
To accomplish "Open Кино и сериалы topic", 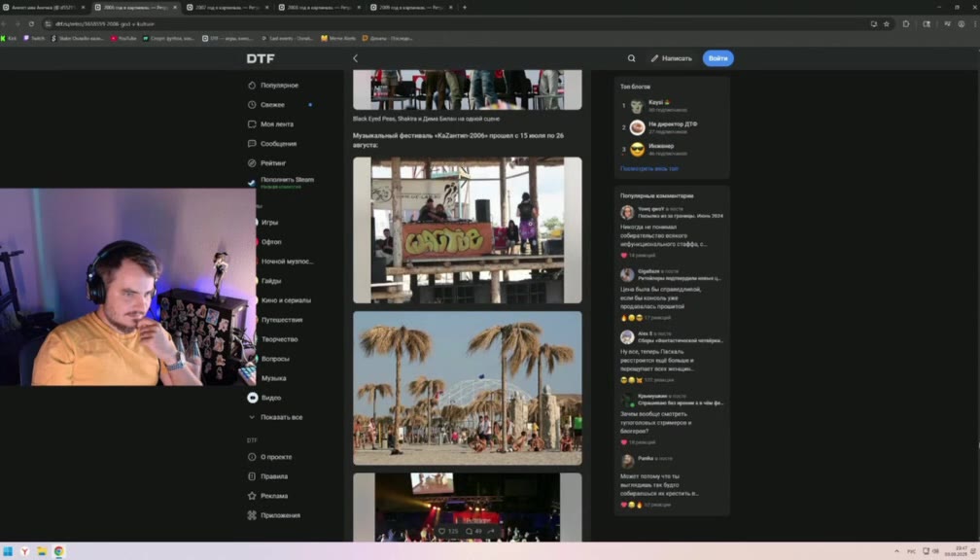I will click(286, 300).
